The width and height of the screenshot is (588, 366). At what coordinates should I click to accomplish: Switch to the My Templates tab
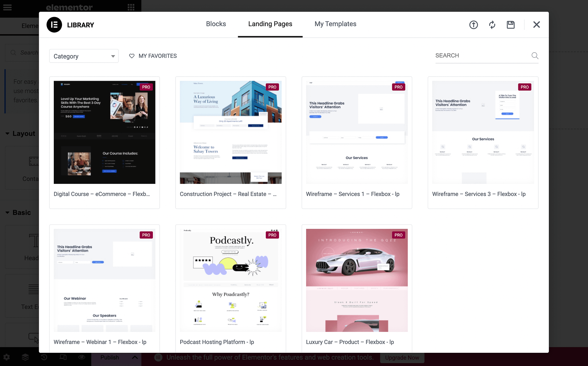click(x=335, y=23)
